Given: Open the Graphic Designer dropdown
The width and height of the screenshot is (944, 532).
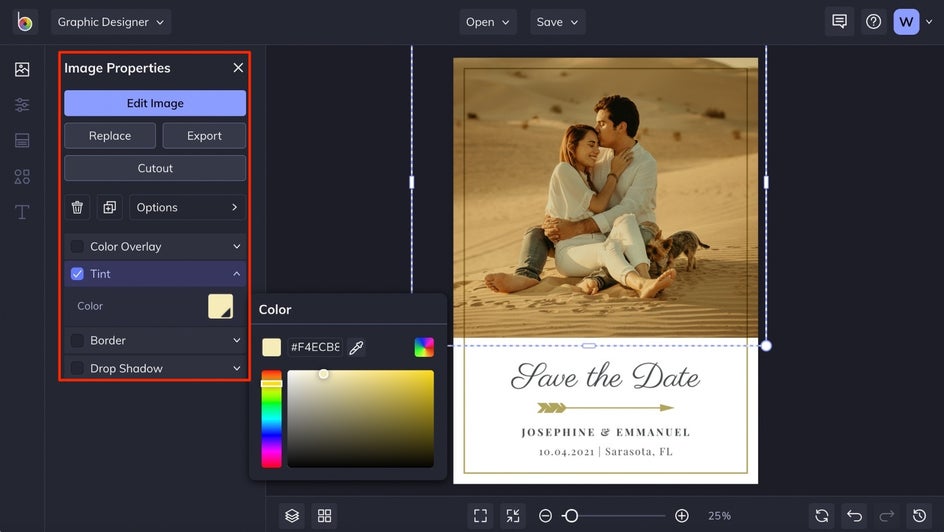Looking at the screenshot, I should tap(111, 22).
